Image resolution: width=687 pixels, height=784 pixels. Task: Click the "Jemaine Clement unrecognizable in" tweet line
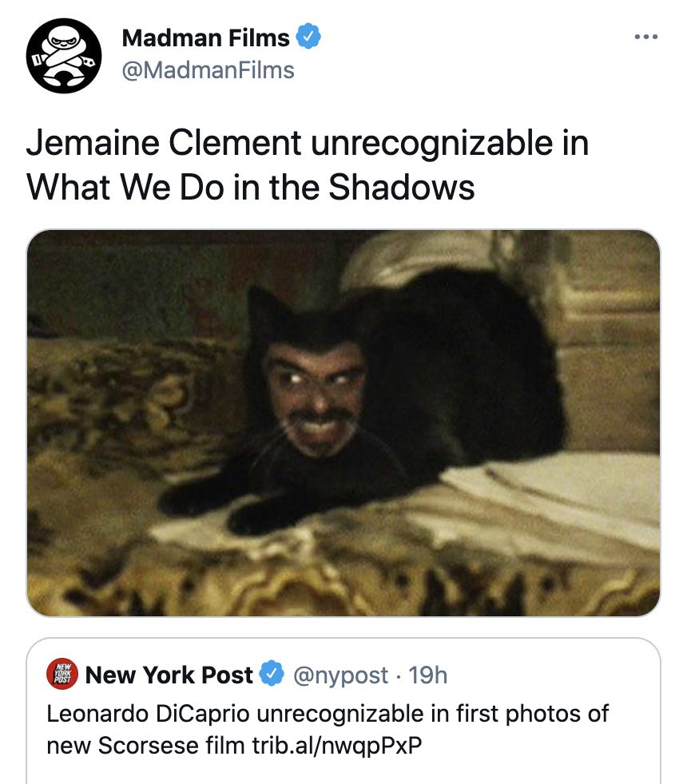click(308, 143)
